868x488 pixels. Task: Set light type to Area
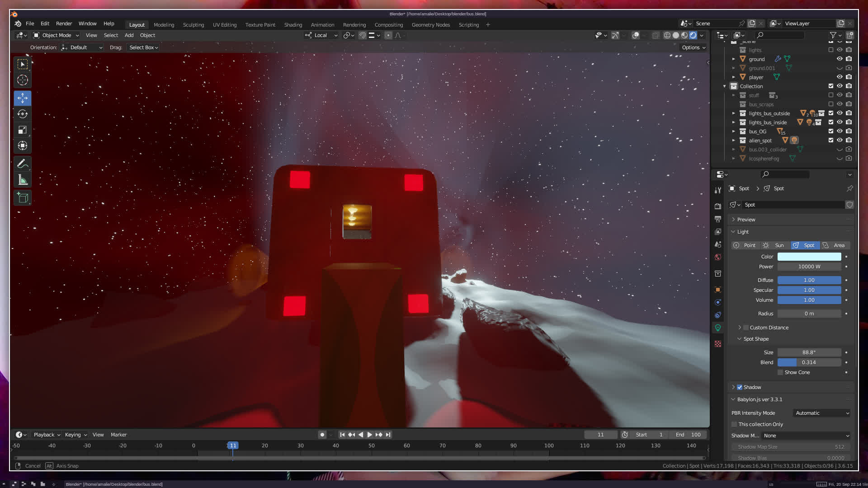835,245
